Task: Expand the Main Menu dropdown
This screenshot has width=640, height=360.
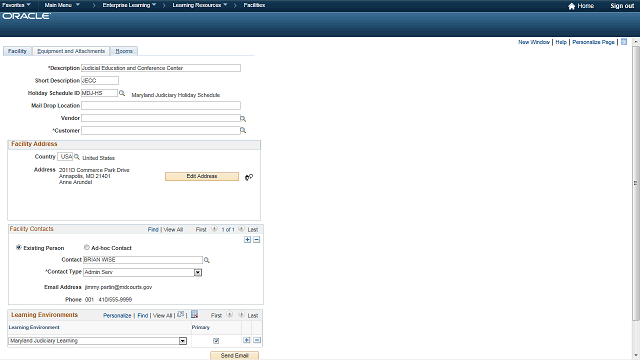Action: tap(62, 5)
